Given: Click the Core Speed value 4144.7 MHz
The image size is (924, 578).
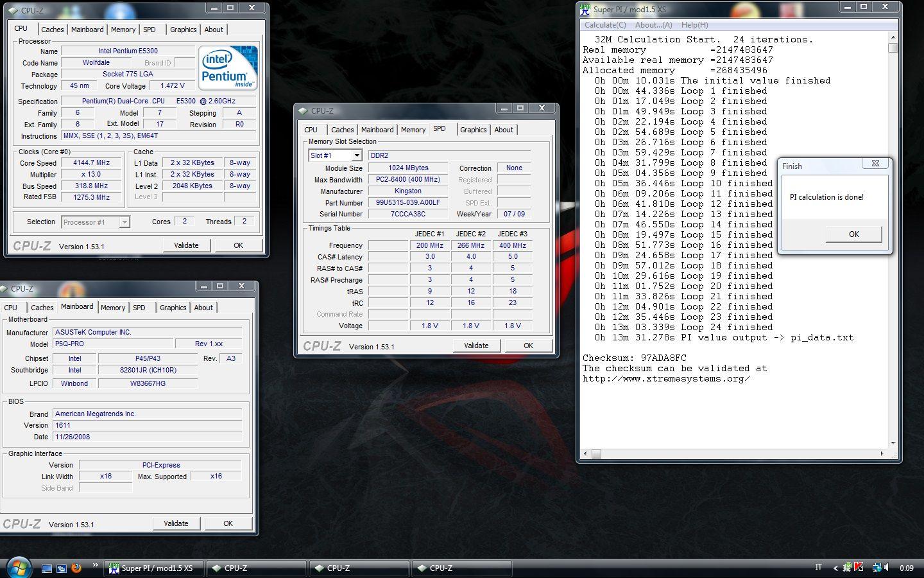Looking at the screenshot, I should click(91, 163).
